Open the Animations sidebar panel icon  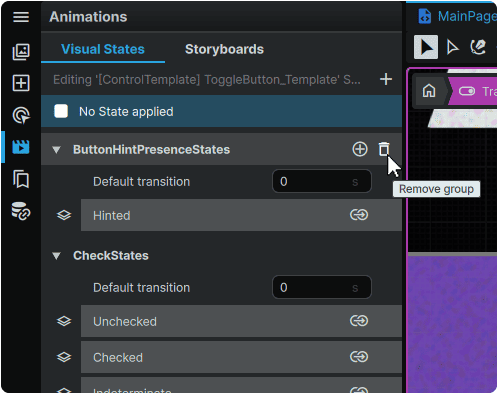[x=21, y=147]
